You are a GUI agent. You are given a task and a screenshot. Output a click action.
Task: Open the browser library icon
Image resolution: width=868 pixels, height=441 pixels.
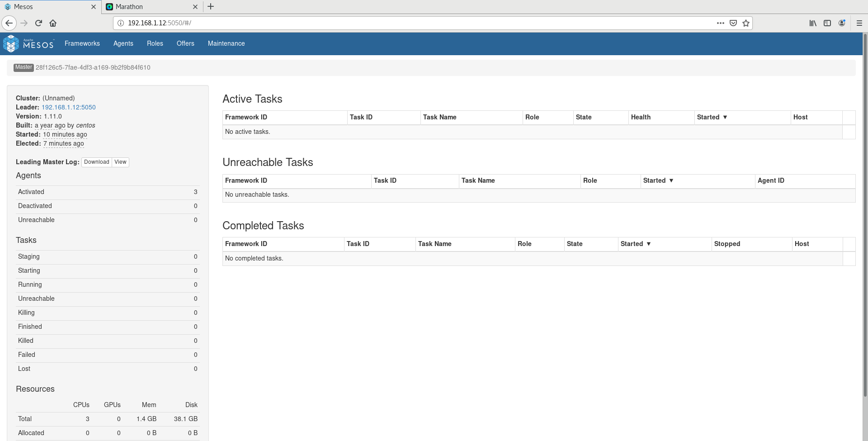click(813, 23)
